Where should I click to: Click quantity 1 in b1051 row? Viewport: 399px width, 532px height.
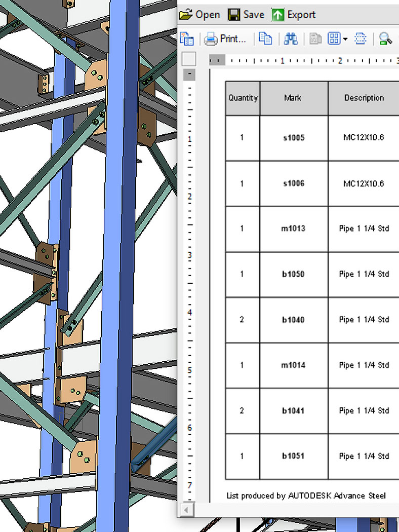(242, 457)
